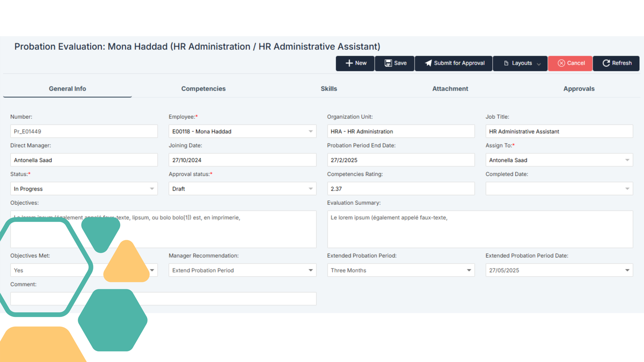The width and height of the screenshot is (644, 362).
Task: Expand the Objectives Met dropdown
Action: (x=152, y=270)
